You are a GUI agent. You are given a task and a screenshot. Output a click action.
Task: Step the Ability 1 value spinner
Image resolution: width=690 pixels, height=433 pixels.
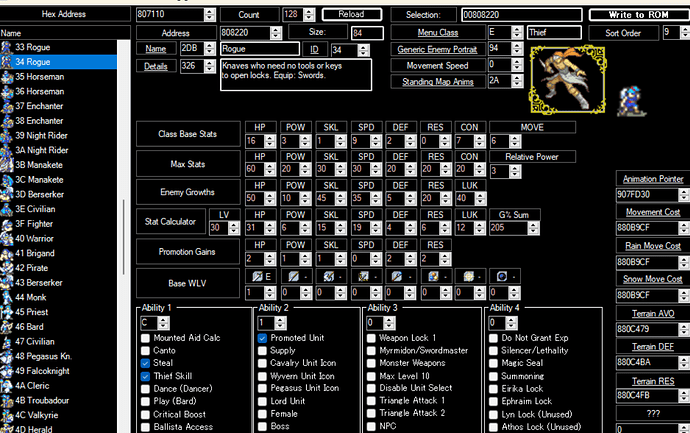coord(163,323)
